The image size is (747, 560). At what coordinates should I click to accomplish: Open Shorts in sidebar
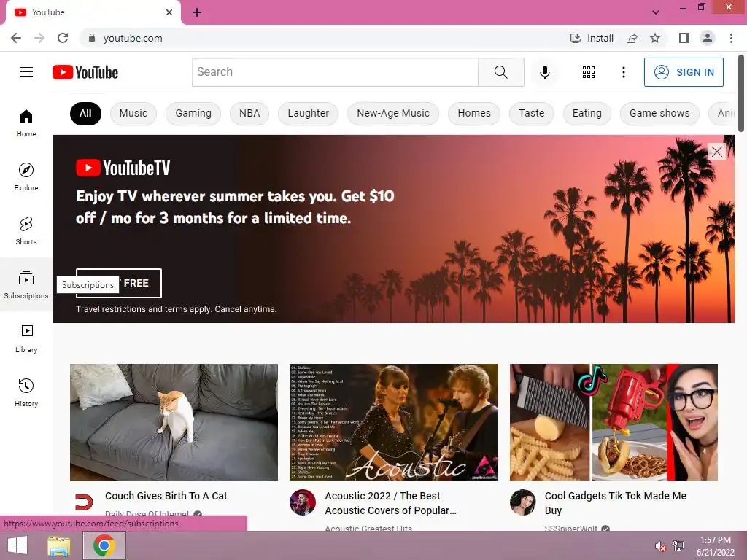click(x=26, y=231)
